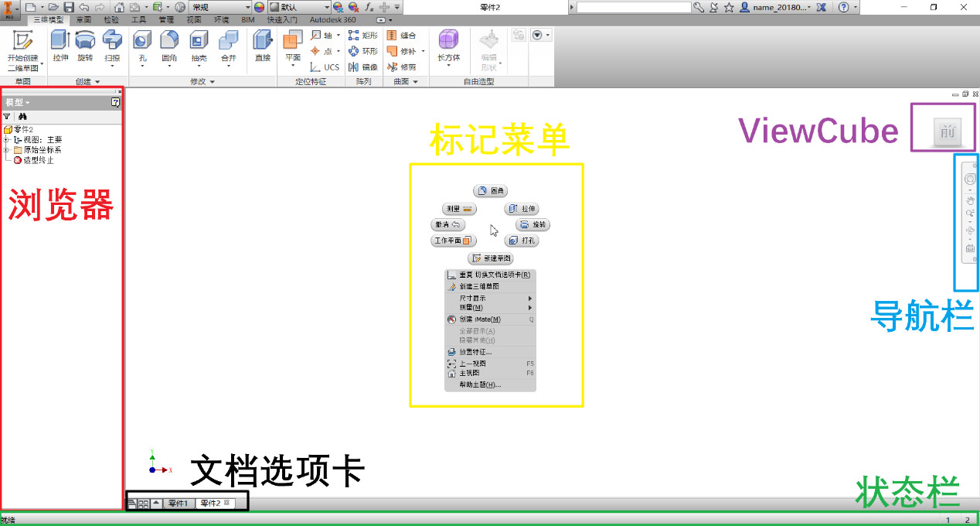Viewport: 980px width, 526px height.
Task: Switch to the 草图 ribbon tab
Action: [x=83, y=19]
